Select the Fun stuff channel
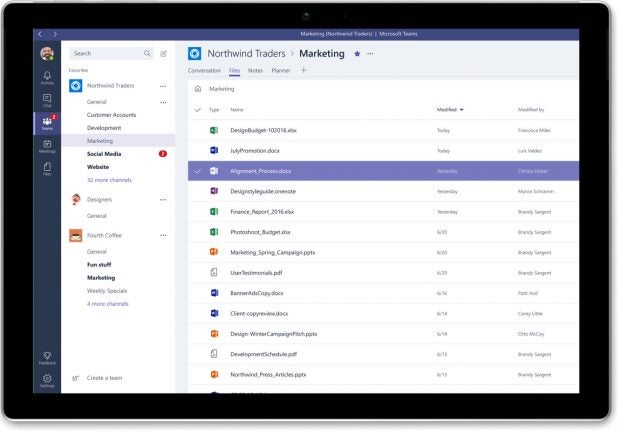 (99, 264)
